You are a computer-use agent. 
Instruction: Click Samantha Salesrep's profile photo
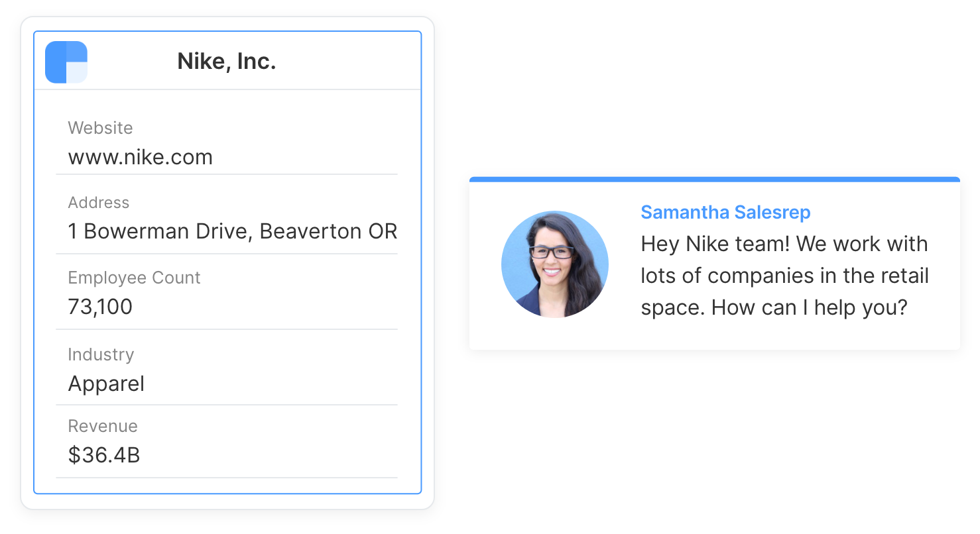coord(555,264)
